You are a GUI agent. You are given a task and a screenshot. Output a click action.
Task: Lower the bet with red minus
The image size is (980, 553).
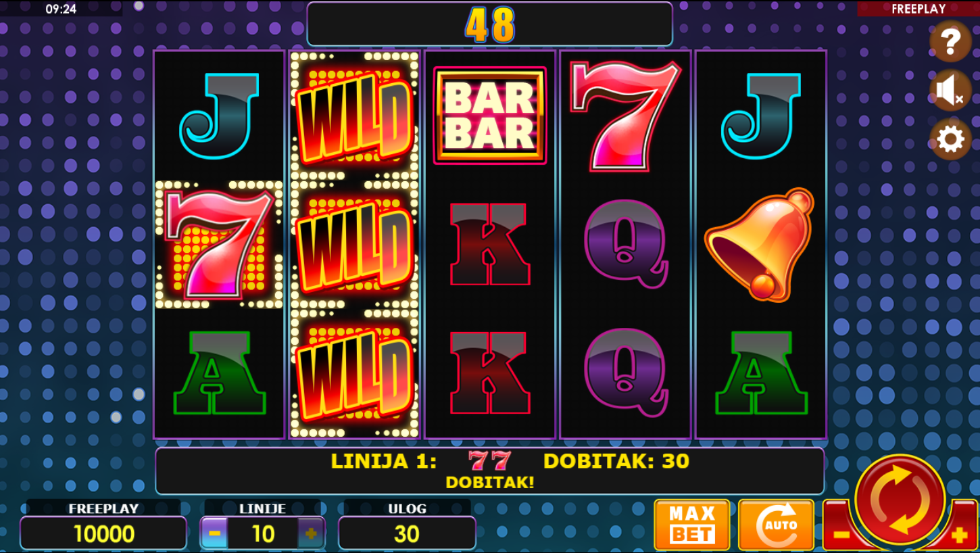(840, 535)
